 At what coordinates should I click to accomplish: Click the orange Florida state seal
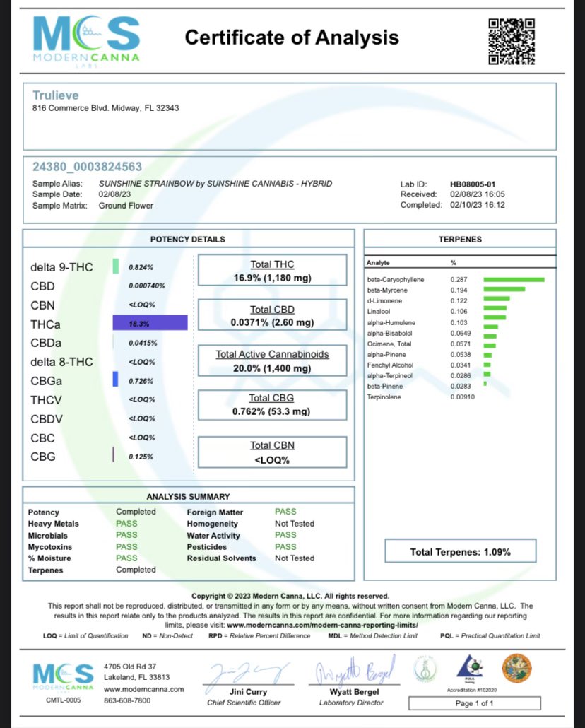coord(516,669)
